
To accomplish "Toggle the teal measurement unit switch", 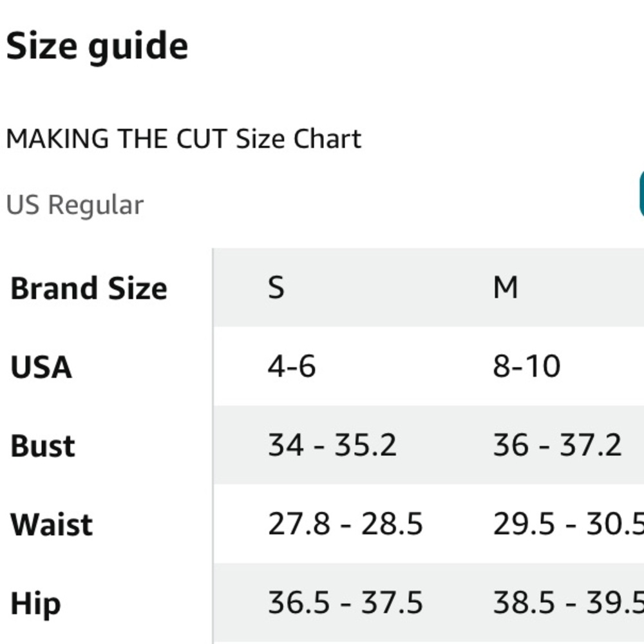I will tap(640, 194).
